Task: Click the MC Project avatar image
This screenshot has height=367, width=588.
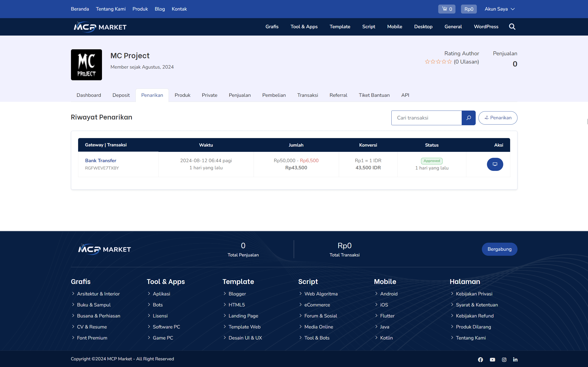Action: click(x=86, y=65)
